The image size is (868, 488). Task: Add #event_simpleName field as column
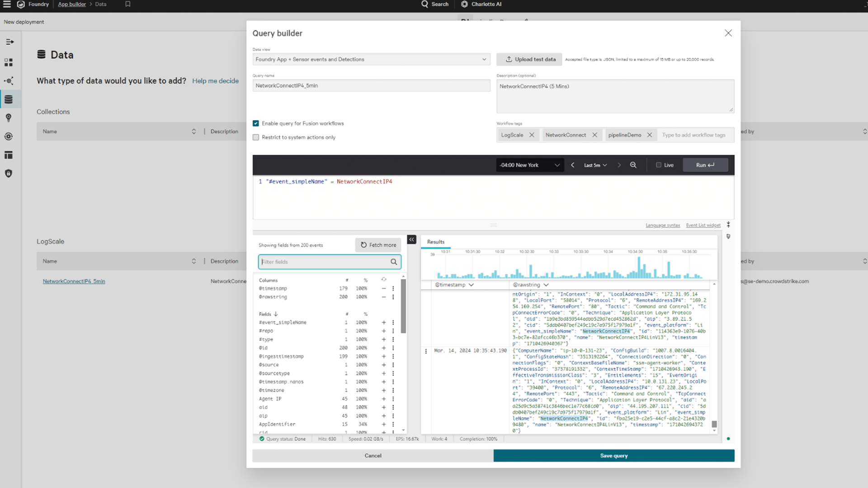pyautogui.click(x=383, y=323)
